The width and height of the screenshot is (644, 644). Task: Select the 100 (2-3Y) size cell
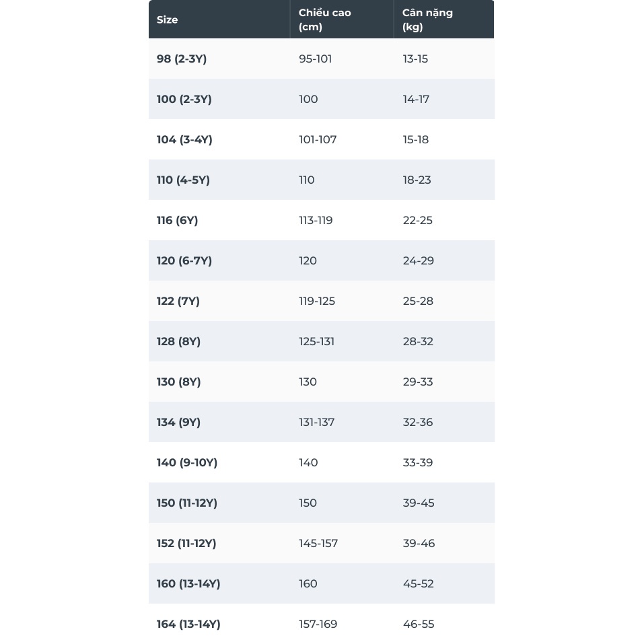coord(184,99)
